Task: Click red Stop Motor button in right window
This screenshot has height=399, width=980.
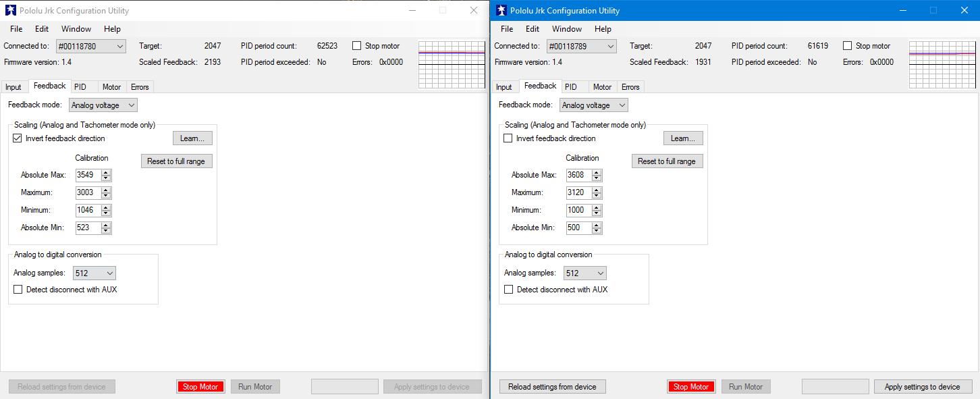Action: 691,387
